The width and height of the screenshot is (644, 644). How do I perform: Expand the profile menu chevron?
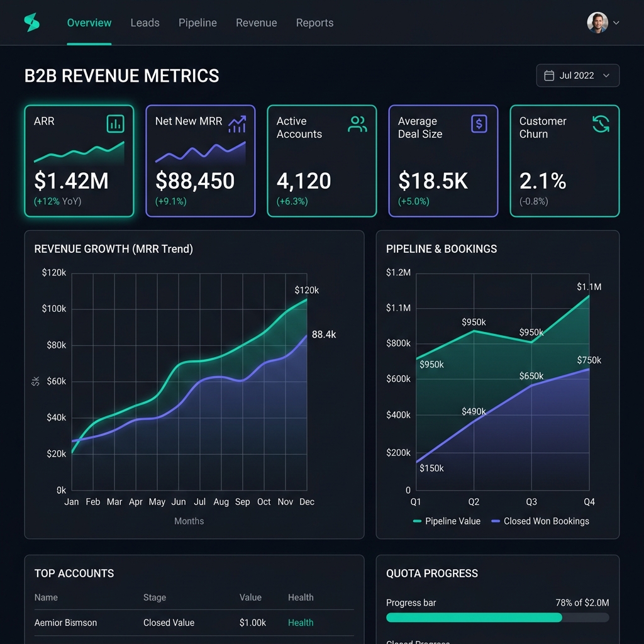coord(616,23)
